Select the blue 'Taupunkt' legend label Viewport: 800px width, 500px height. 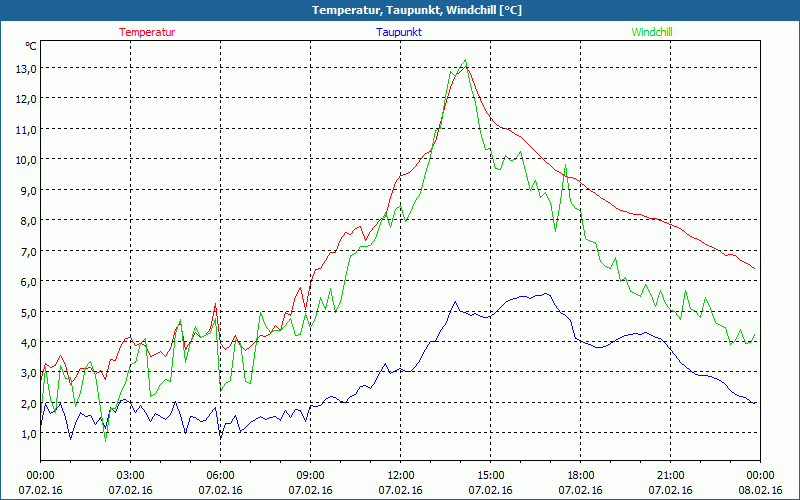coord(399,32)
